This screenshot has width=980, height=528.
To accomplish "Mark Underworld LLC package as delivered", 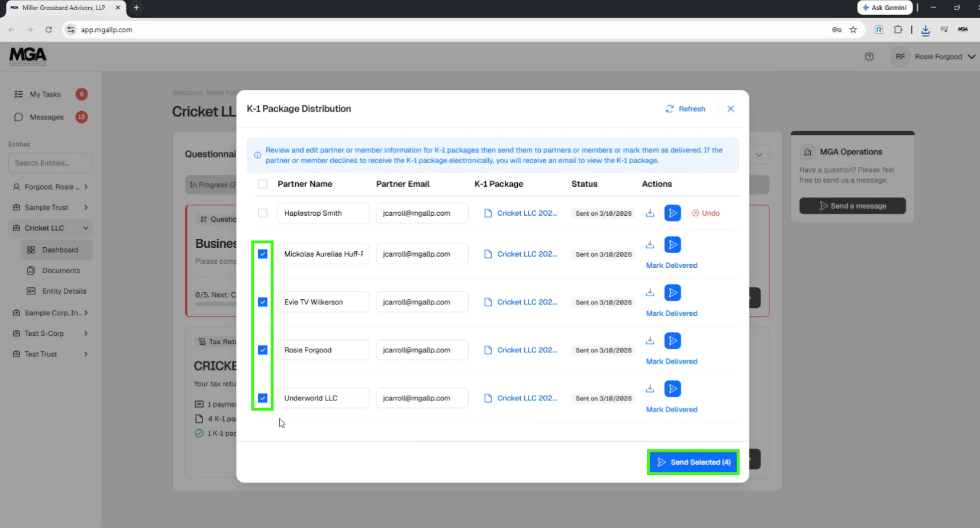I will (672, 409).
